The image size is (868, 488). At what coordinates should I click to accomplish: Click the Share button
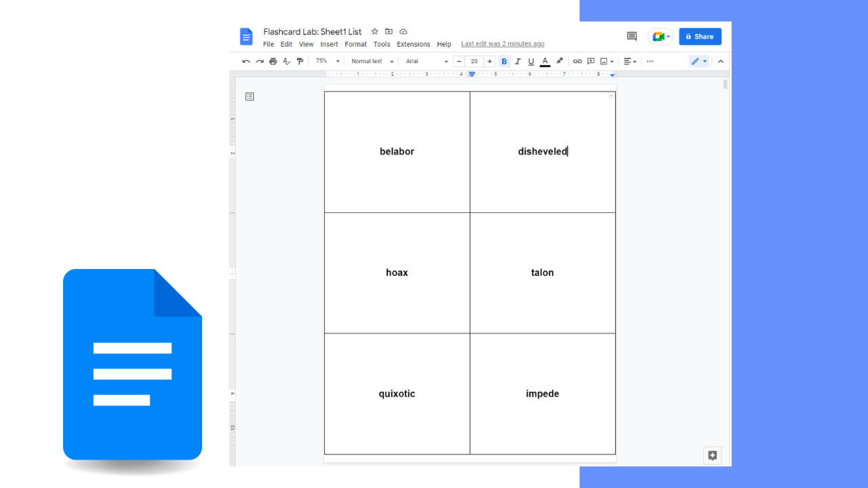(700, 36)
